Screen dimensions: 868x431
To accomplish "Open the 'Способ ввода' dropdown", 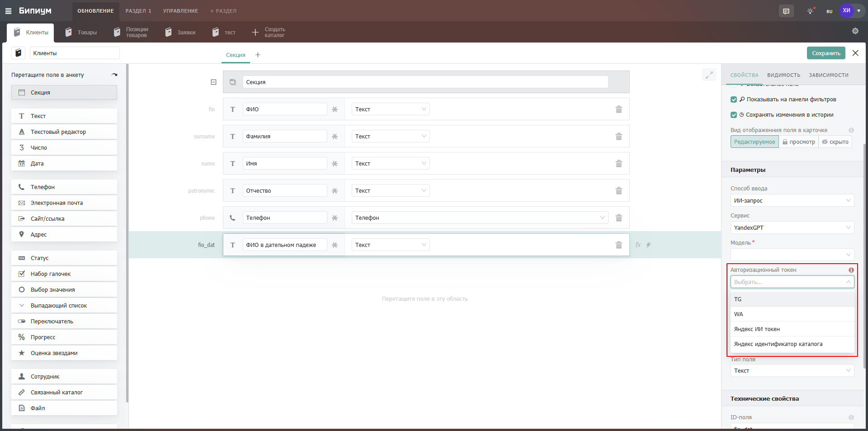I will tap(792, 201).
